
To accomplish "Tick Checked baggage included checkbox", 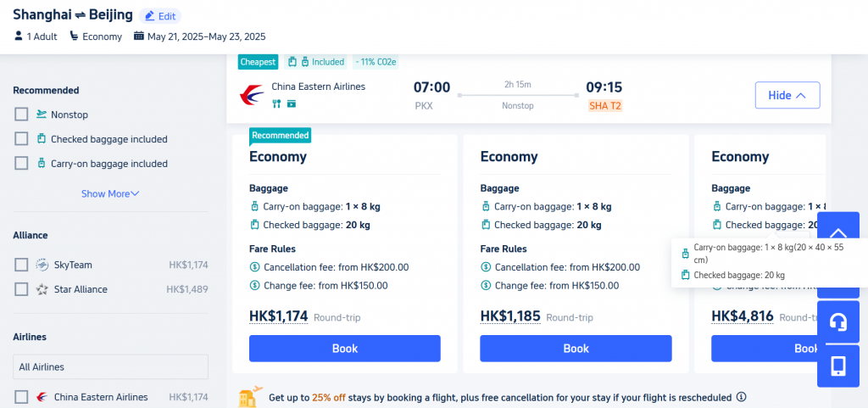I will [x=21, y=139].
